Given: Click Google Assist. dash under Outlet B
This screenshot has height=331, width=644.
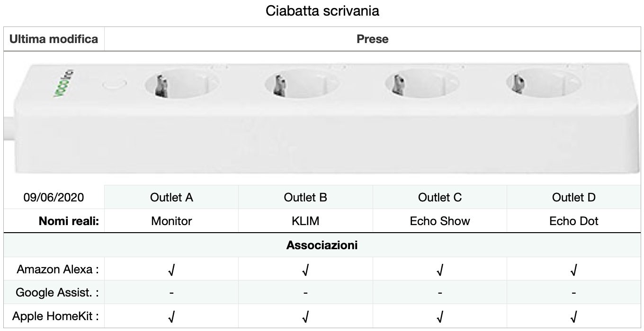Looking at the screenshot, I should tap(305, 293).
